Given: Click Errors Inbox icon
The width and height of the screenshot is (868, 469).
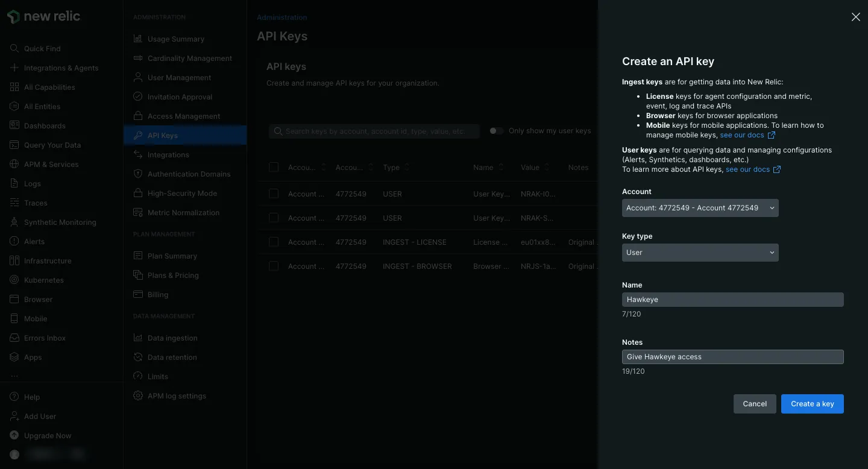Looking at the screenshot, I should pos(14,338).
